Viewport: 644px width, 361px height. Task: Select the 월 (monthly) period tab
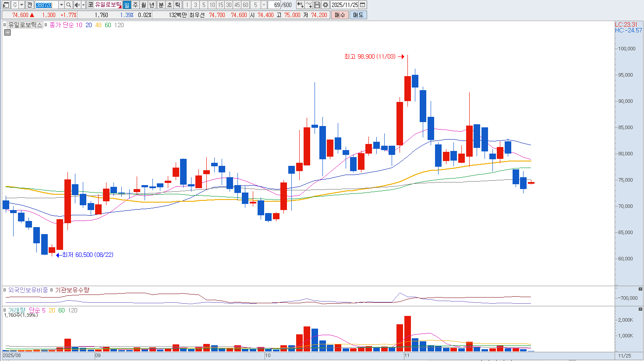tap(144, 5)
